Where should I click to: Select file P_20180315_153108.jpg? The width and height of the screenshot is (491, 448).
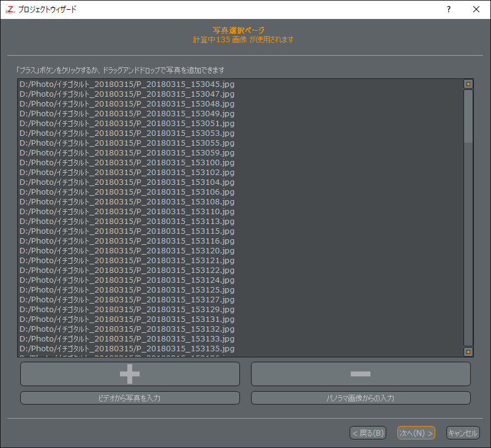[x=241, y=201]
